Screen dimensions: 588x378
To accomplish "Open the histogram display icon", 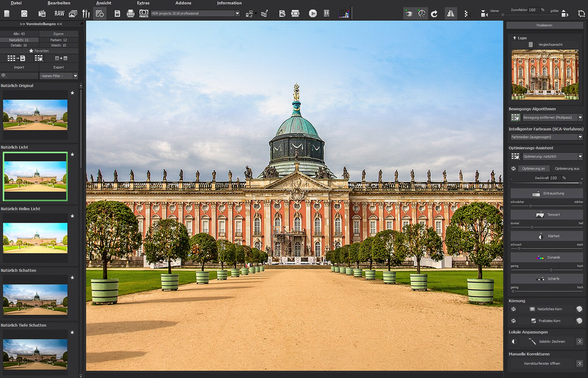I will pos(343,14).
